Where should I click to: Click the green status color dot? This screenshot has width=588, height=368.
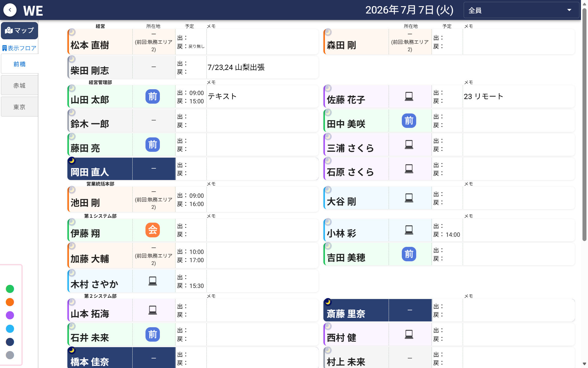(10, 289)
